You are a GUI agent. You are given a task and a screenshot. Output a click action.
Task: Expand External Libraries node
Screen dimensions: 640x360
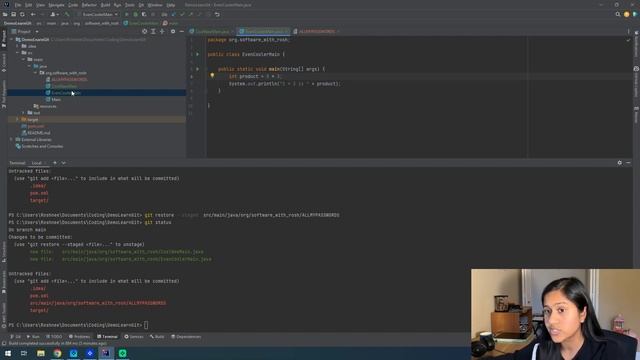12,139
